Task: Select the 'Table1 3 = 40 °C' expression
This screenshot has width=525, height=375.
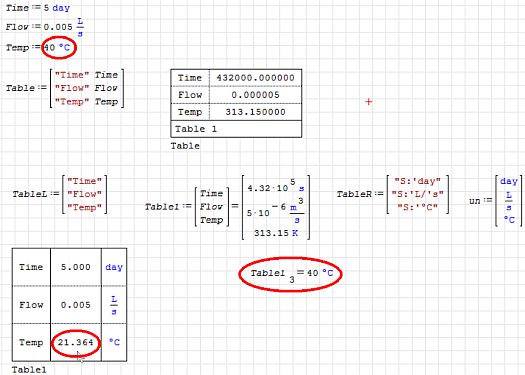Action: [x=292, y=275]
